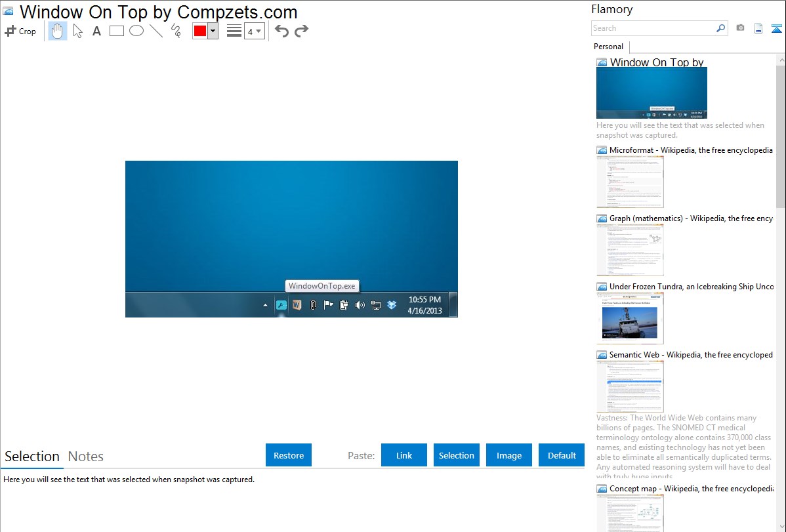Screen dimensions: 786x532
Task: Activate the hand pan tool
Action: coord(57,31)
